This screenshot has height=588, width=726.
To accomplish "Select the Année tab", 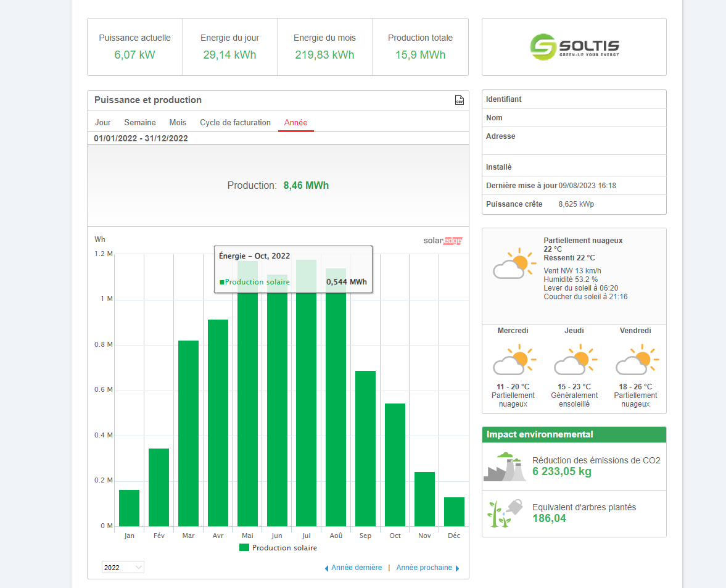I will 295,123.
